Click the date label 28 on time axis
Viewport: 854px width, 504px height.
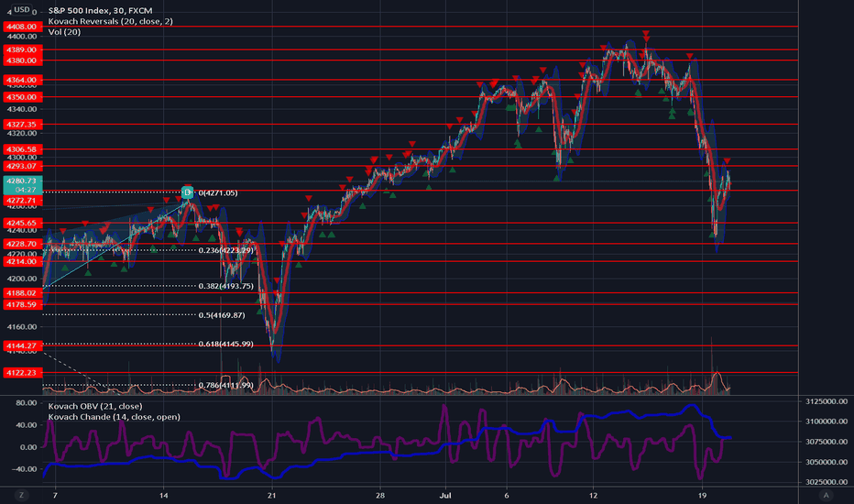[380, 495]
